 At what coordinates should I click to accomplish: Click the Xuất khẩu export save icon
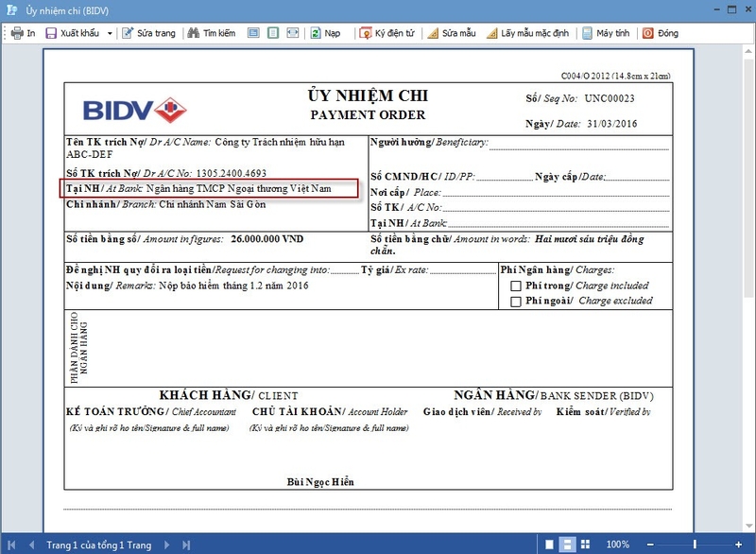[51, 33]
